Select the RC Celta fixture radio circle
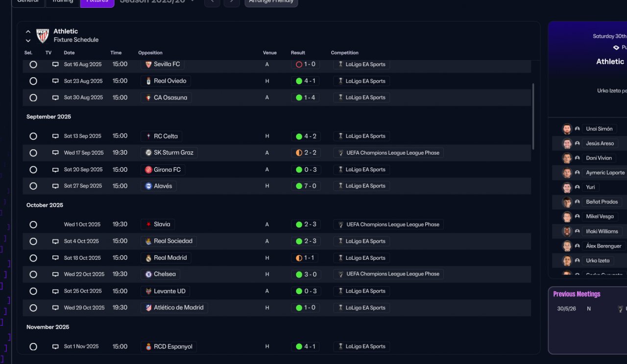627x364 pixels. coord(33,136)
